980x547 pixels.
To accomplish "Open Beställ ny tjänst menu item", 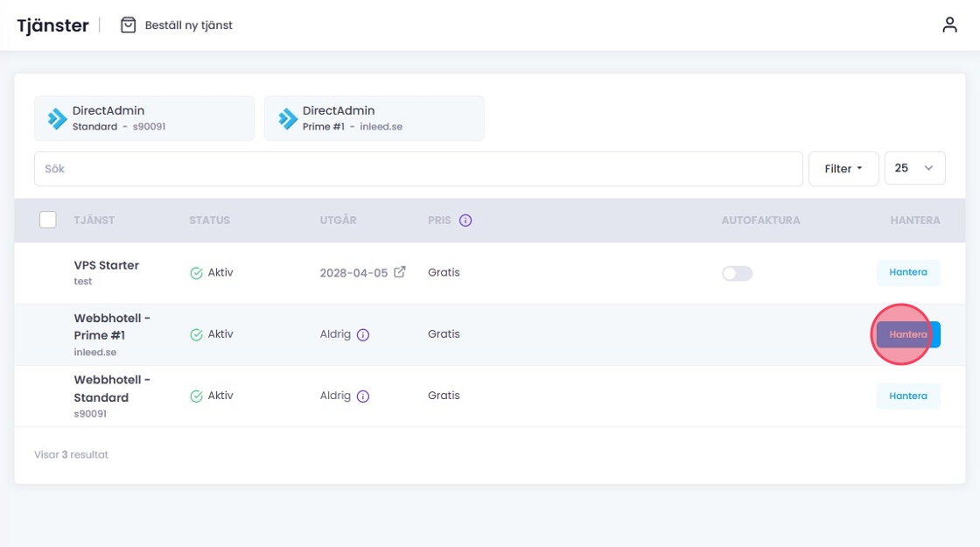I will point(188,25).
